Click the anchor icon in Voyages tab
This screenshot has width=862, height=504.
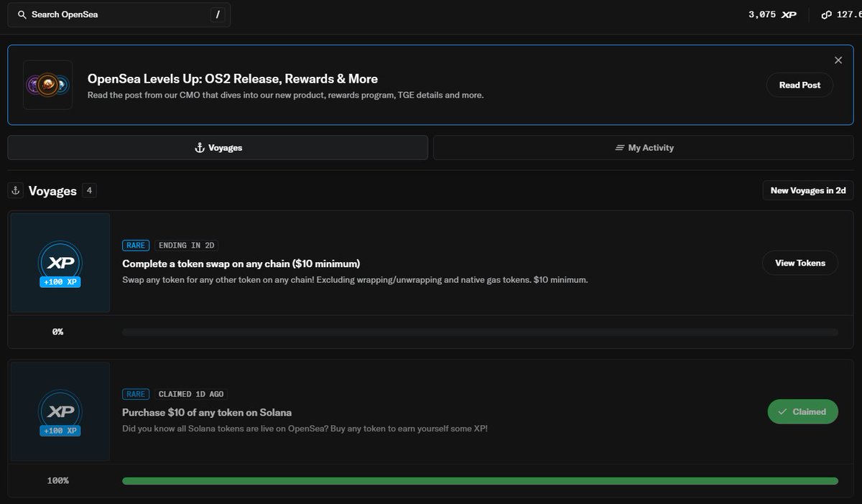point(200,148)
